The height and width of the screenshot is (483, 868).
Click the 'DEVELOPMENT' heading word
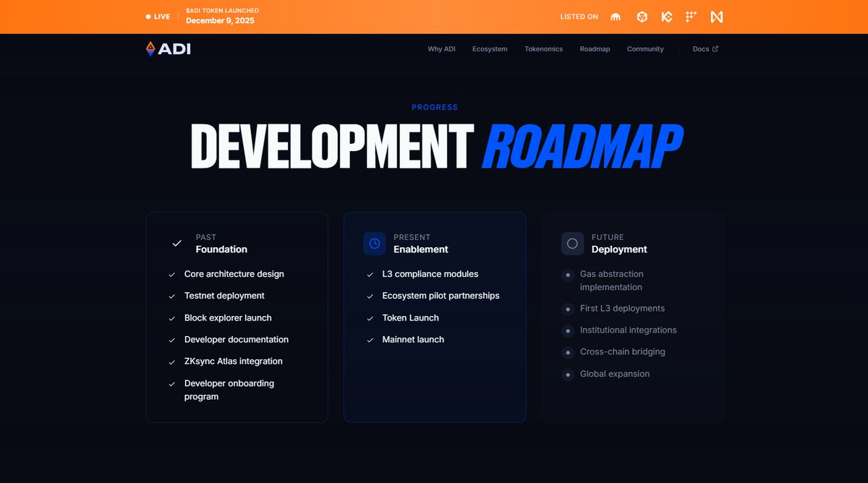pos(332,147)
